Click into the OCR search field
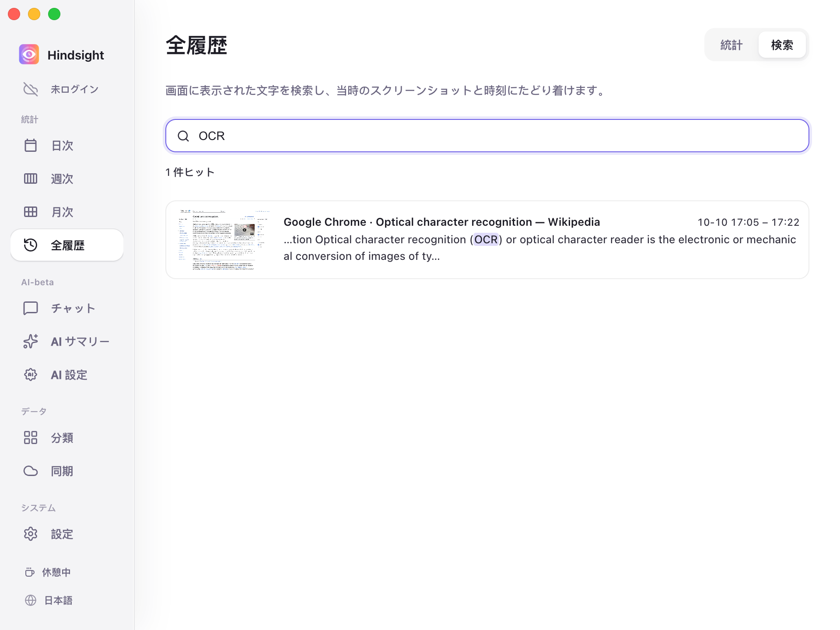 tap(487, 136)
